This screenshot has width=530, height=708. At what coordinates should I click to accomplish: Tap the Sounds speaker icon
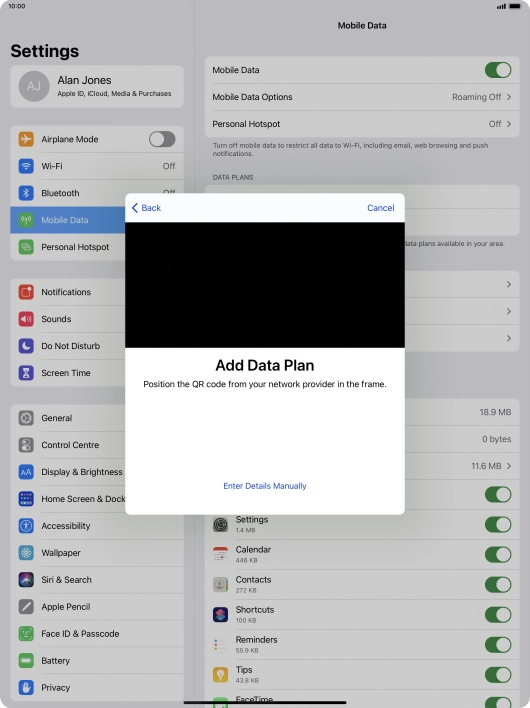(26, 319)
